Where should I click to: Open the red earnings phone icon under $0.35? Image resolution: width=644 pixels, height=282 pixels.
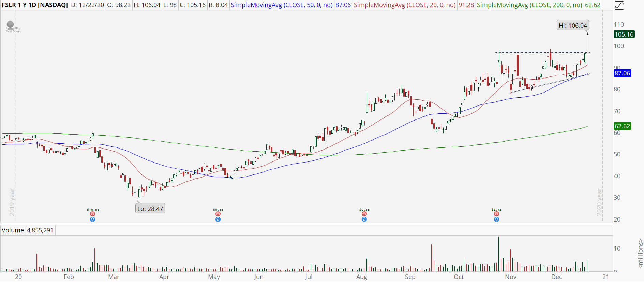click(364, 214)
